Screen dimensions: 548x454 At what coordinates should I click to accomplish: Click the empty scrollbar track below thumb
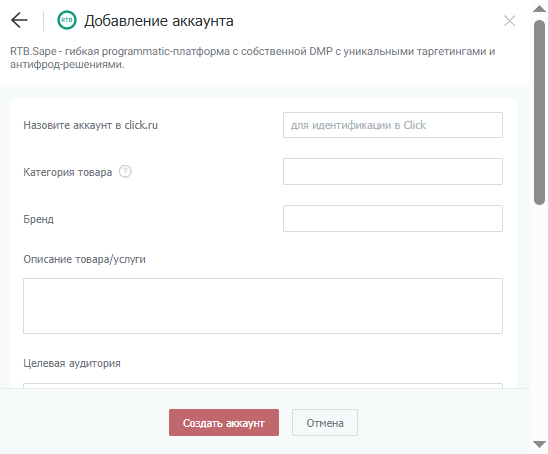tap(539, 320)
